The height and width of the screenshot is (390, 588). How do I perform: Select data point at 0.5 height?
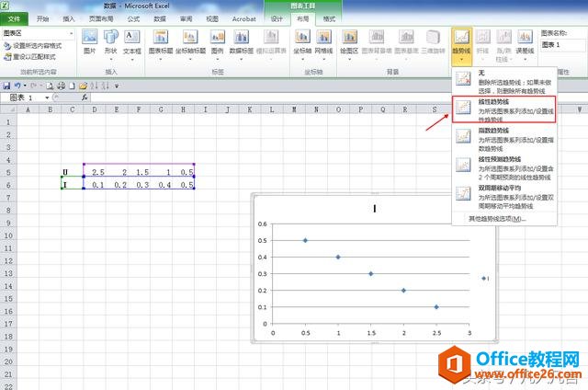[x=305, y=240]
